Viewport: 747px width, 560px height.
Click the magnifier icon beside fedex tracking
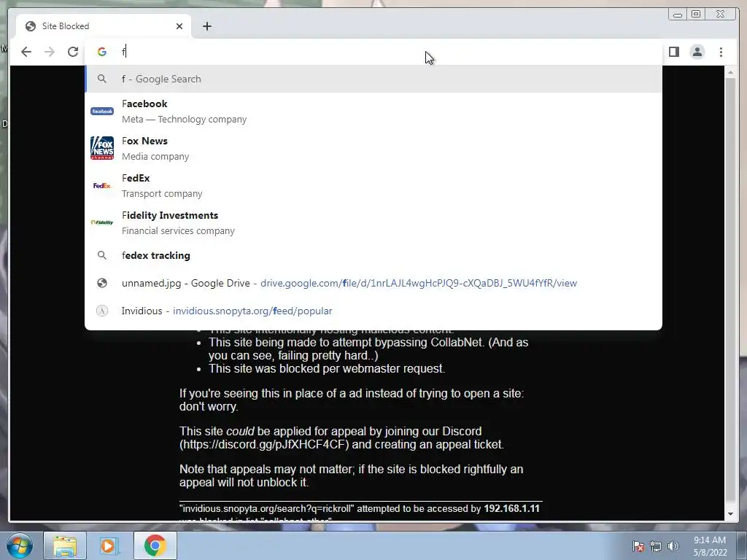(x=102, y=255)
